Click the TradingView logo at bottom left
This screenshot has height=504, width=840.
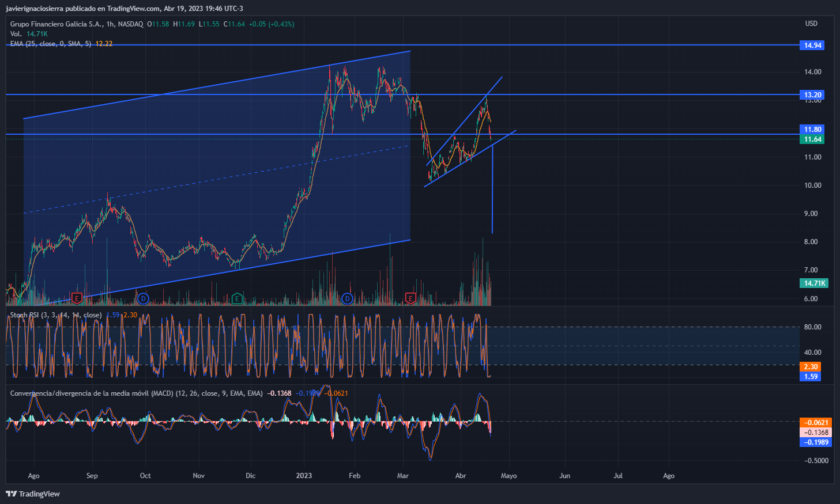[33, 494]
